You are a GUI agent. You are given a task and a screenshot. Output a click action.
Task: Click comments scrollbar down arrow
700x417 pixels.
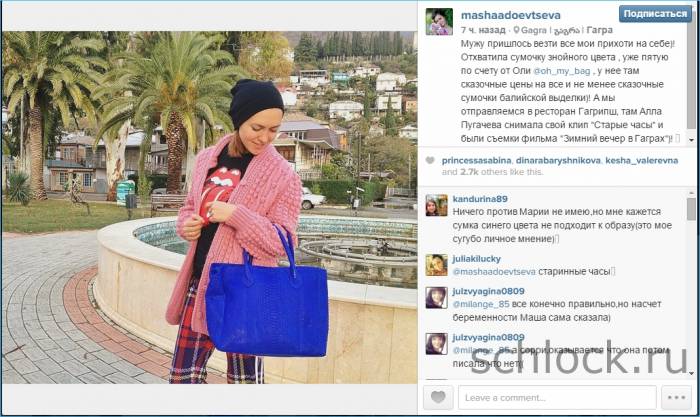click(692, 373)
